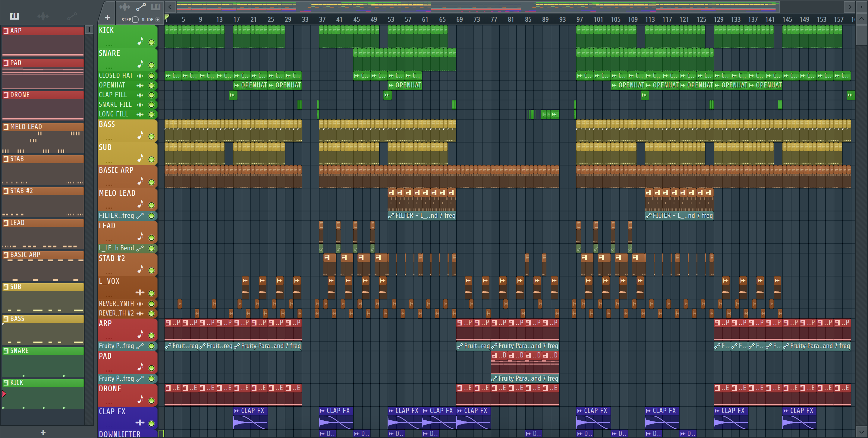Click bar 97 on the timeline ruler

579,20
